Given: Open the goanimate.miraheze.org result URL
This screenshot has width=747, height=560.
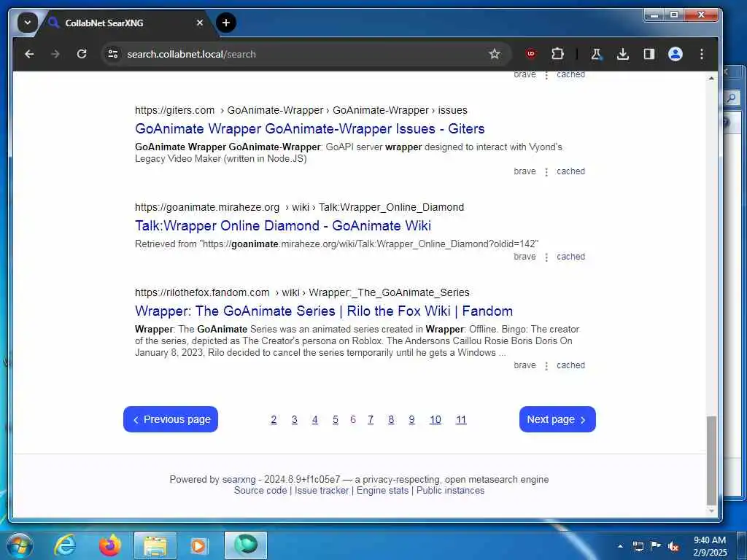Looking at the screenshot, I should (299, 207).
